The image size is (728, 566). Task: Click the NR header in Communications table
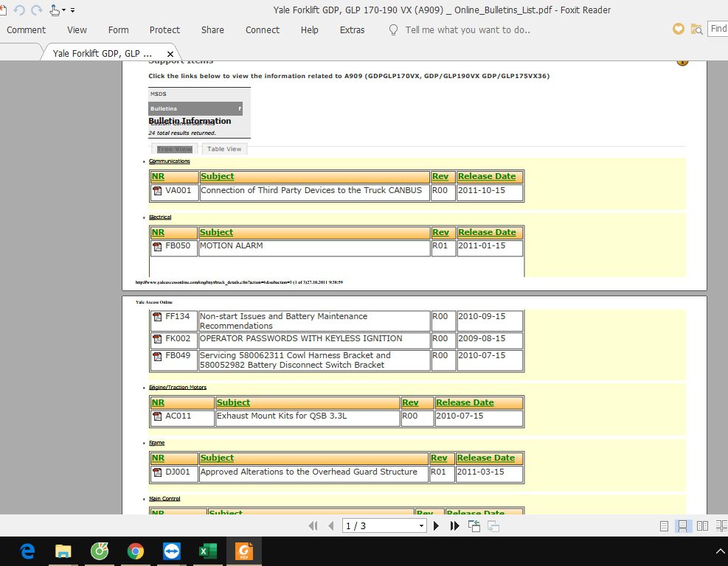(x=158, y=176)
